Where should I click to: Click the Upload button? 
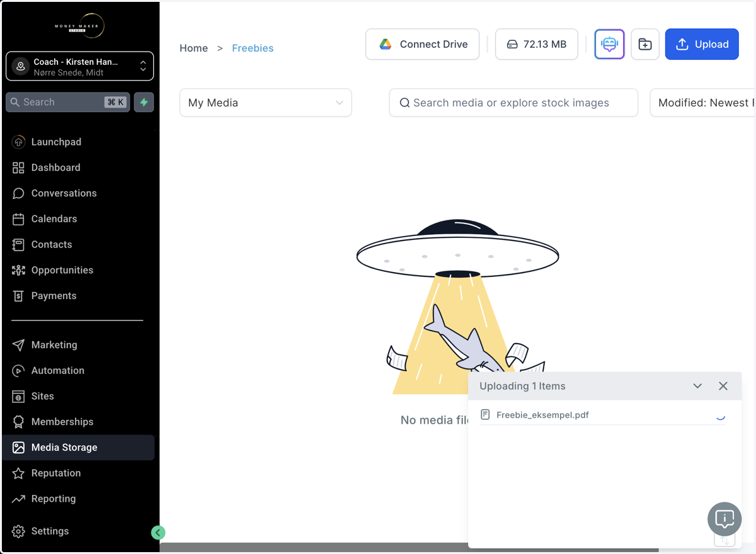[x=702, y=44]
